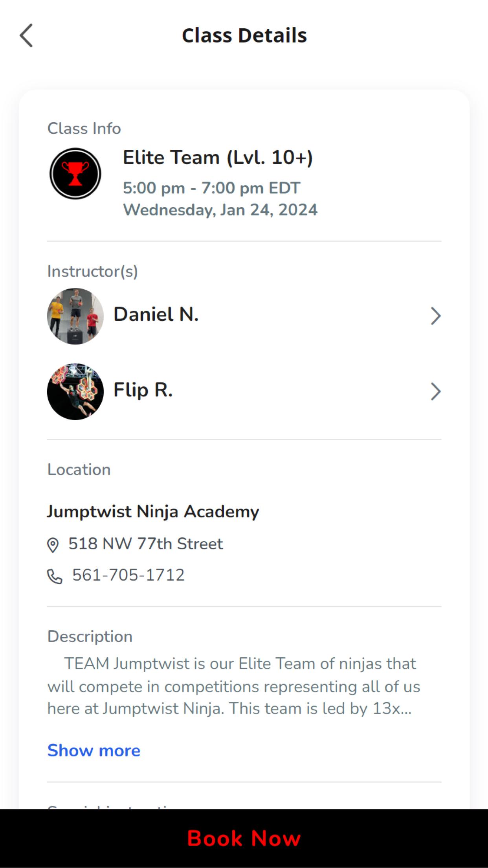Tap the location pin icon

(53, 545)
